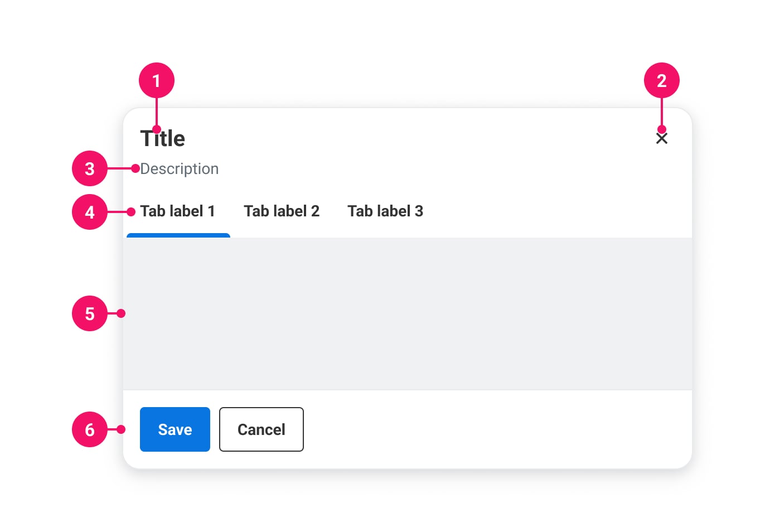Click the pink dot connected to badge 5
The image size is (765, 532).
121,313
